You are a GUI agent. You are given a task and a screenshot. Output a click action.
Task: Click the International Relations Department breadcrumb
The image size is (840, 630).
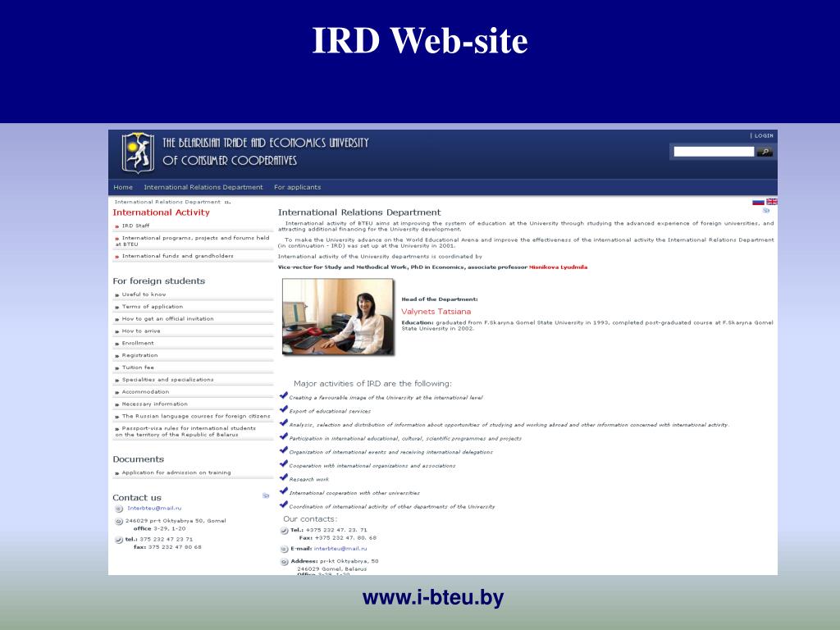[x=167, y=202]
